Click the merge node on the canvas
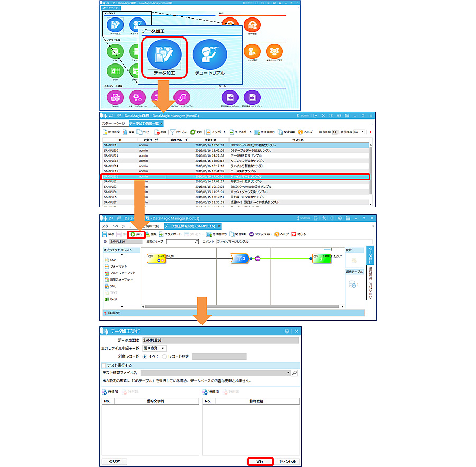Screen dimensions: 476x467 tap(239, 258)
